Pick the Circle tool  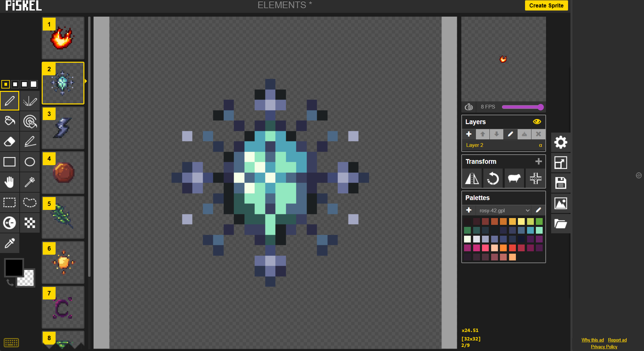pyautogui.click(x=30, y=162)
